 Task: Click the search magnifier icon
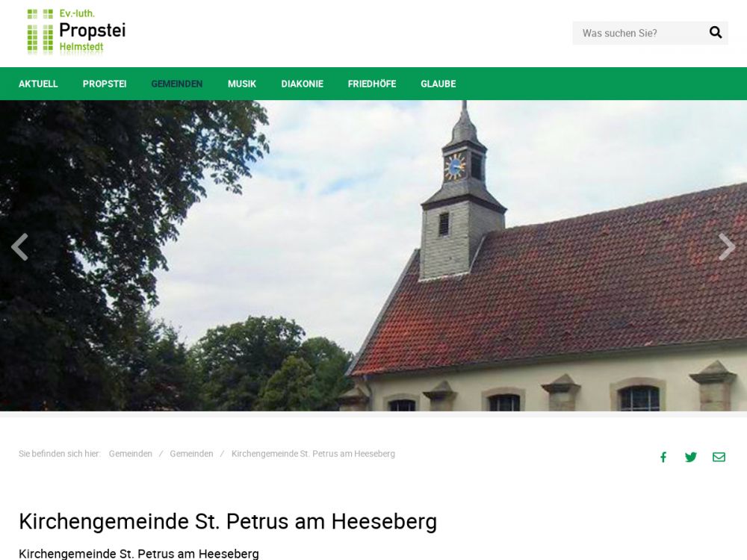[715, 32]
